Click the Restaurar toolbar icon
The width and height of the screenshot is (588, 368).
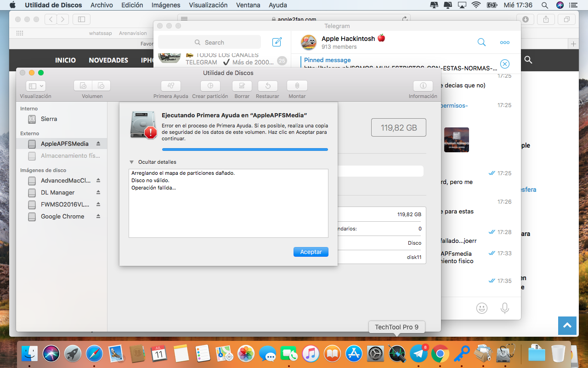(x=268, y=86)
